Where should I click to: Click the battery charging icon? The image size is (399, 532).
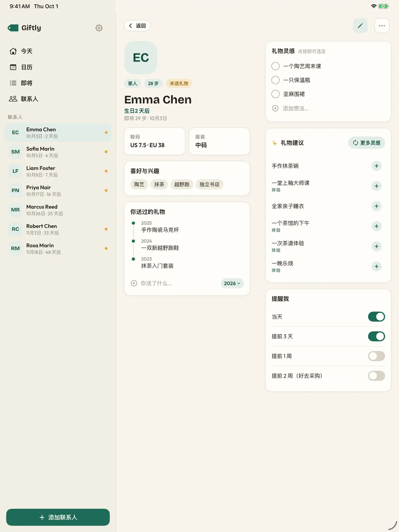coord(383,6)
